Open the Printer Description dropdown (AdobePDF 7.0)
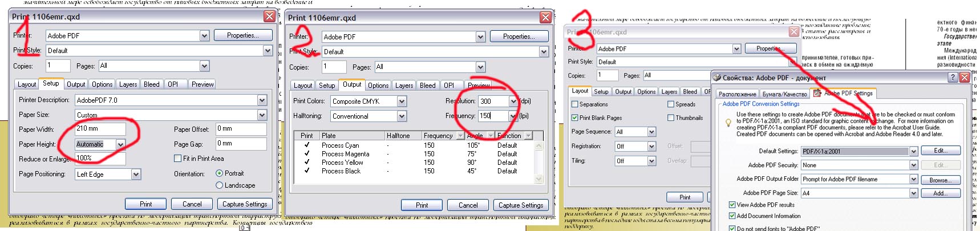Viewport: 980px width, 231px height. (x=262, y=100)
